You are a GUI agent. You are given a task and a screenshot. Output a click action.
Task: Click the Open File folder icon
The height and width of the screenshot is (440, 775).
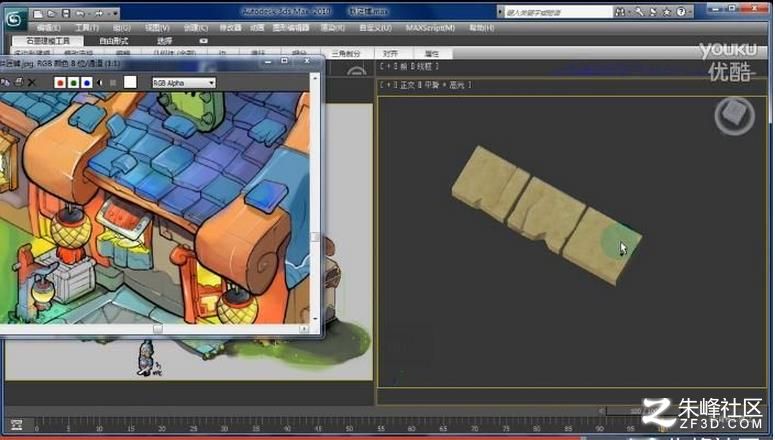pyautogui.click(x=51, y=13)
